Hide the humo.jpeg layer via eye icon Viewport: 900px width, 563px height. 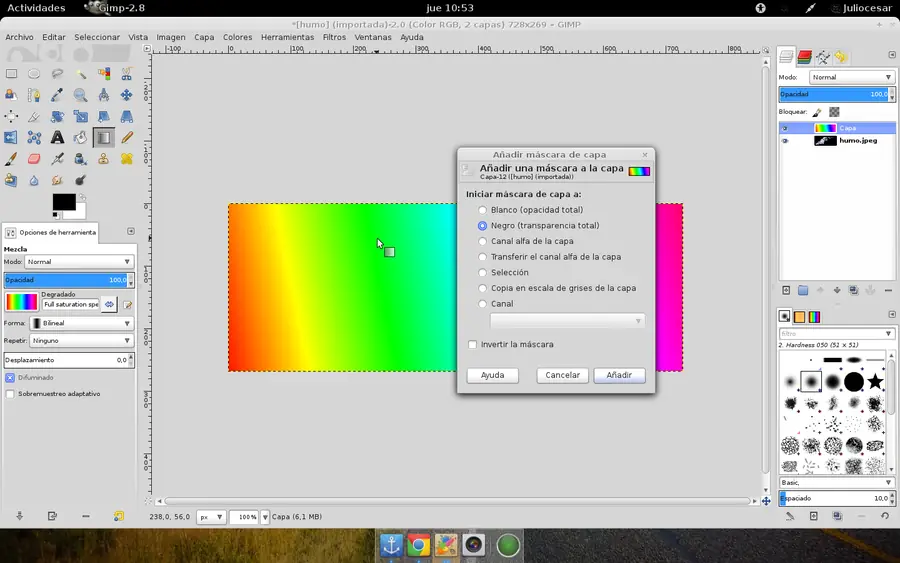785,141
